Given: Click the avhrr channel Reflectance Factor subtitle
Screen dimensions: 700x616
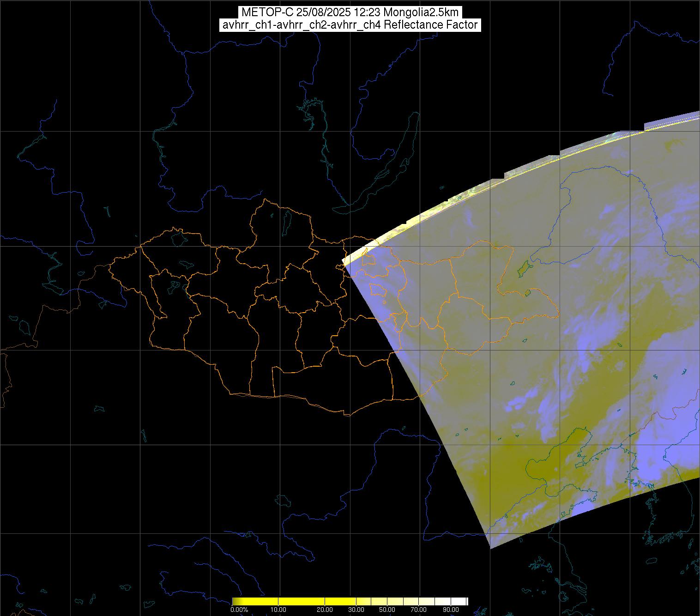Looking at the screenshot, I should click(350, 25).
